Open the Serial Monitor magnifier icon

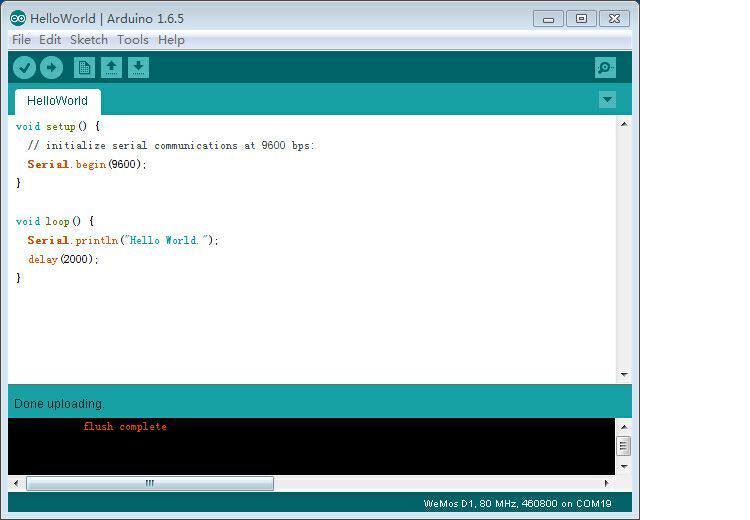605,67
